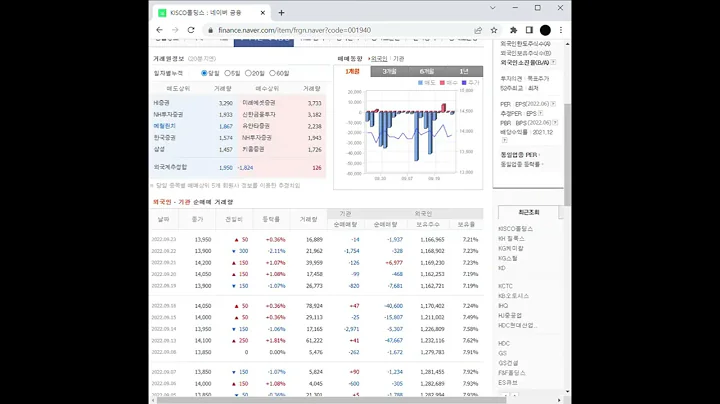Click the horizontal scrollbar at bottom
Image resolution: width=720 pixels, height=404 pixels.
331,400
